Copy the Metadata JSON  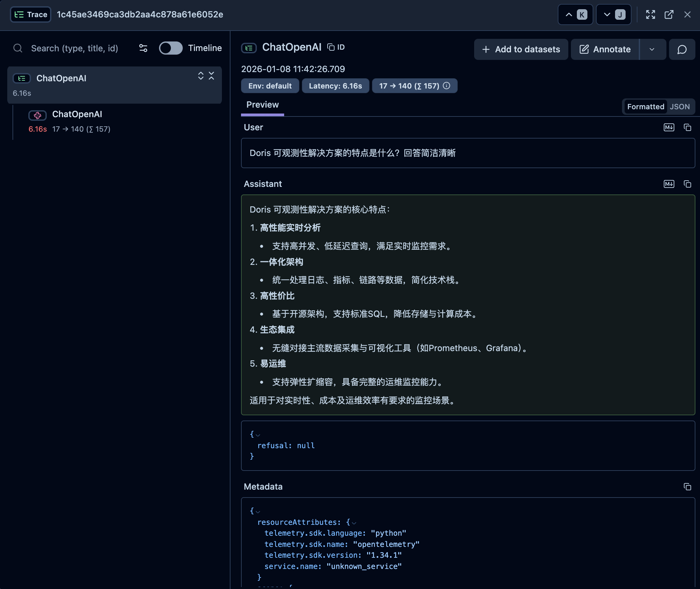coord(687,486)
